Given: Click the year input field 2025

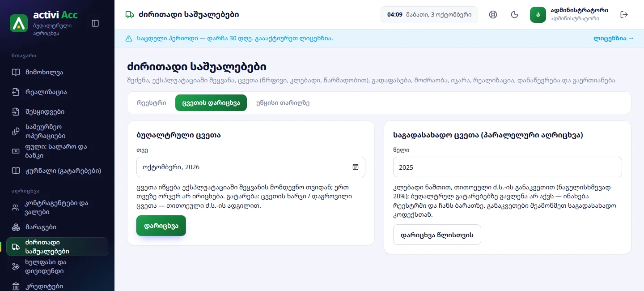Looking at the screenshot, I should (x=508, y=167).
